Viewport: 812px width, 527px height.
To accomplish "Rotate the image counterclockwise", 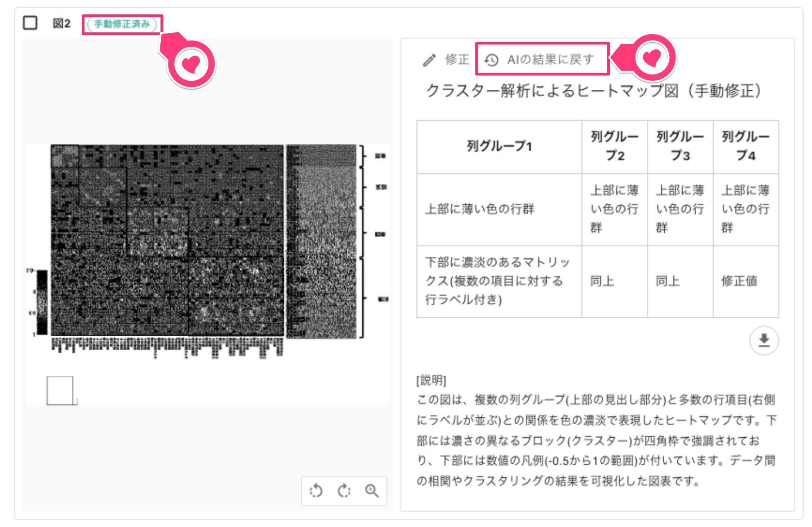I will point(316,491).
